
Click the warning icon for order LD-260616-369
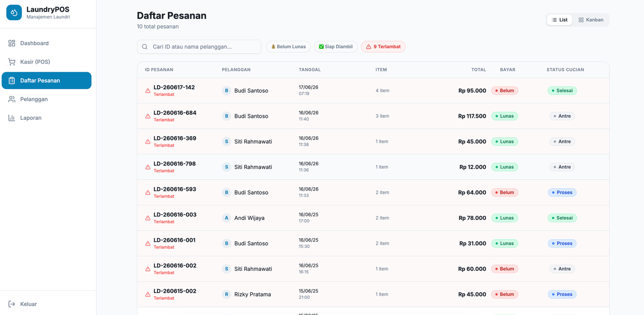click(x=148, y=141)
